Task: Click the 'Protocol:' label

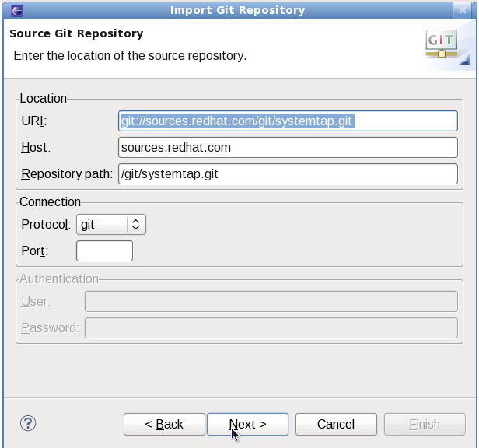Action: pos(46,225)
